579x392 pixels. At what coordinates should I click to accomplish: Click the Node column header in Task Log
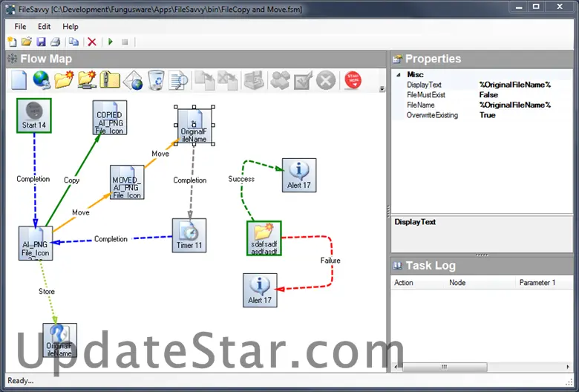tap(480, 283)
